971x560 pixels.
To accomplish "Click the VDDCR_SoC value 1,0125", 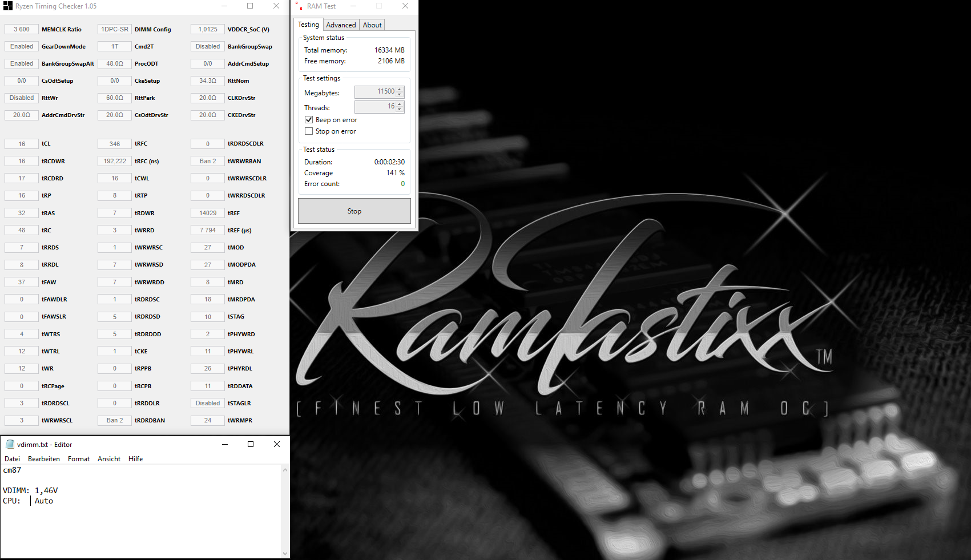I will (x=208, y=29).
